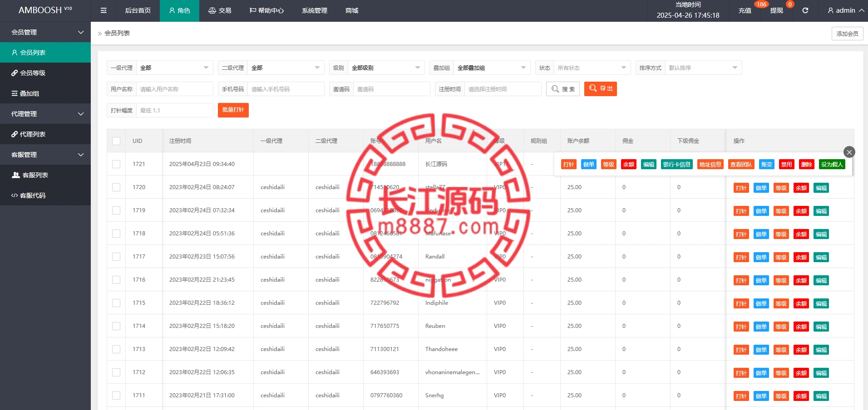Close the row action popup
Screen dimensions: 868x410
849,152
